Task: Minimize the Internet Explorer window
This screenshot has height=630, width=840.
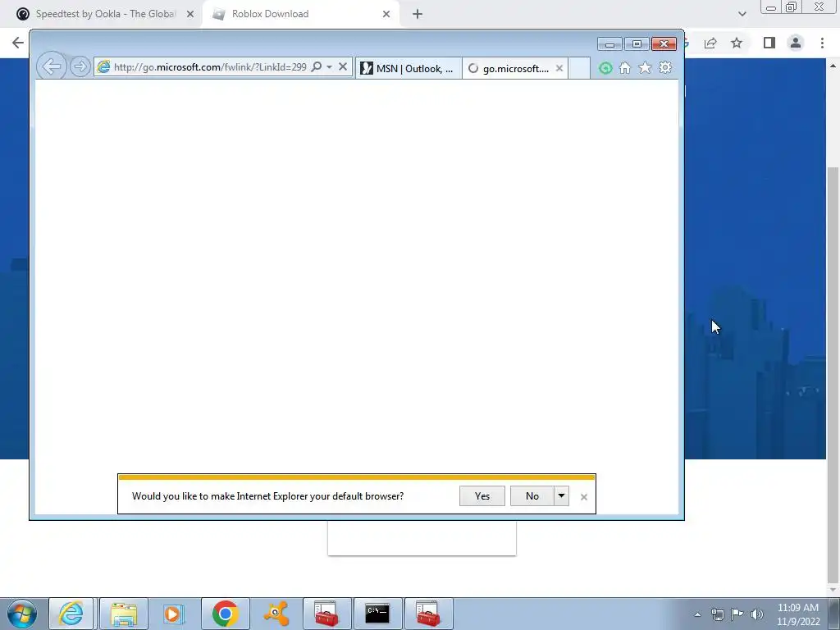Action: [x=609, y=44]
